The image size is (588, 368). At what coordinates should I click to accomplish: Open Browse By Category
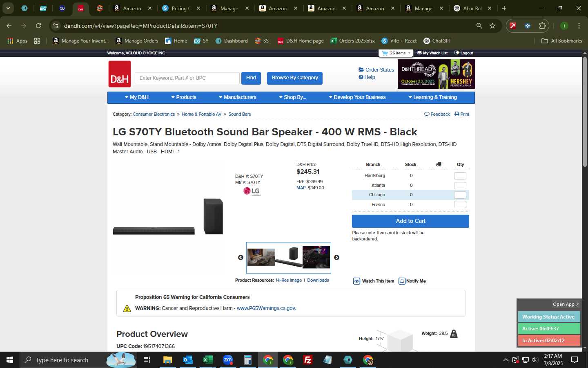(295, 78)
